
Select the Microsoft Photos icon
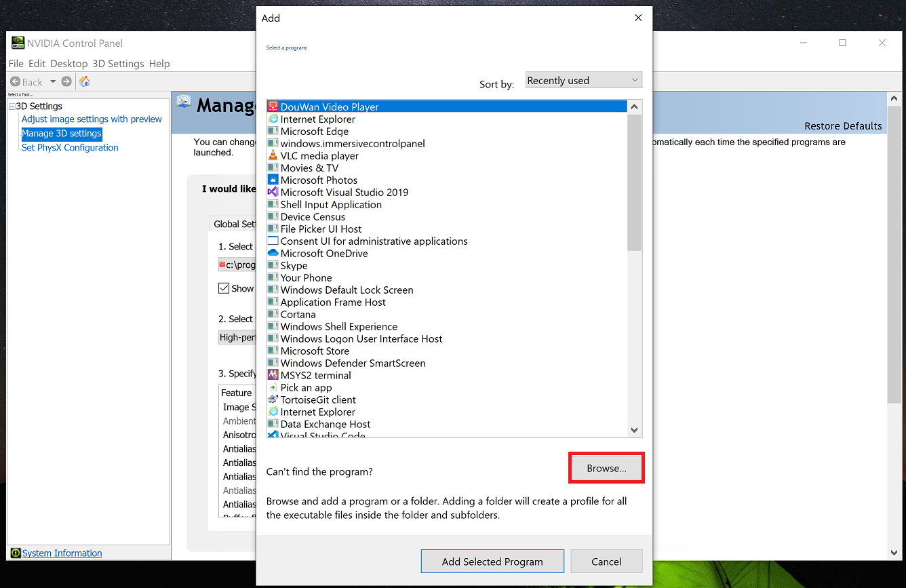(x=273, y=180)
